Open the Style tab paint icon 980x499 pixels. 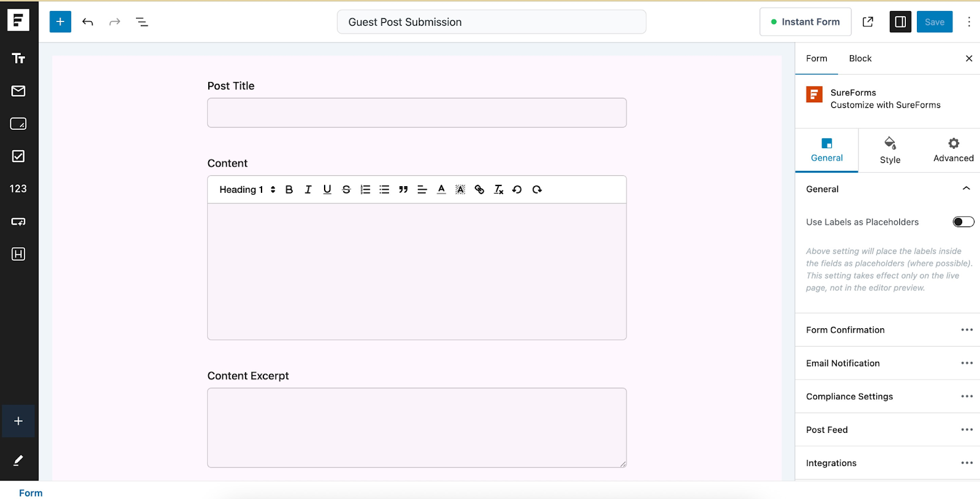coord(889,149)
